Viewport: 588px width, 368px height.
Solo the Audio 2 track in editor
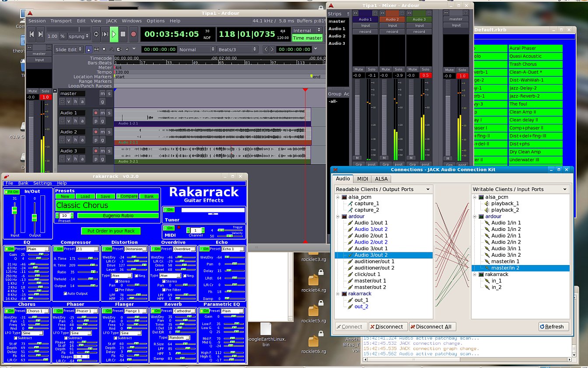tap(109, 132)
